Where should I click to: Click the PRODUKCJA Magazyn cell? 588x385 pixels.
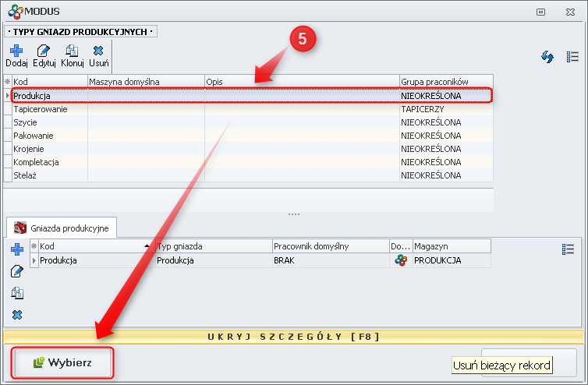(452, 260)
